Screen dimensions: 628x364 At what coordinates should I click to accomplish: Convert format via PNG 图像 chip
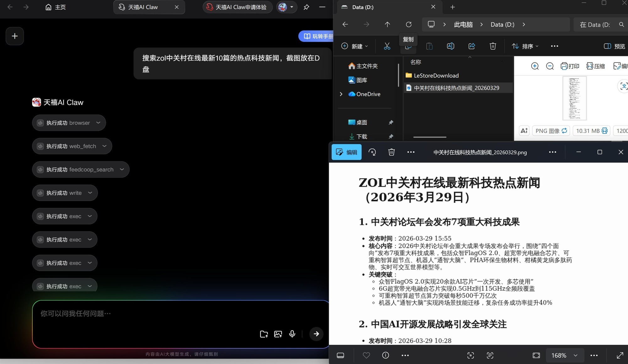click(551, 131)
